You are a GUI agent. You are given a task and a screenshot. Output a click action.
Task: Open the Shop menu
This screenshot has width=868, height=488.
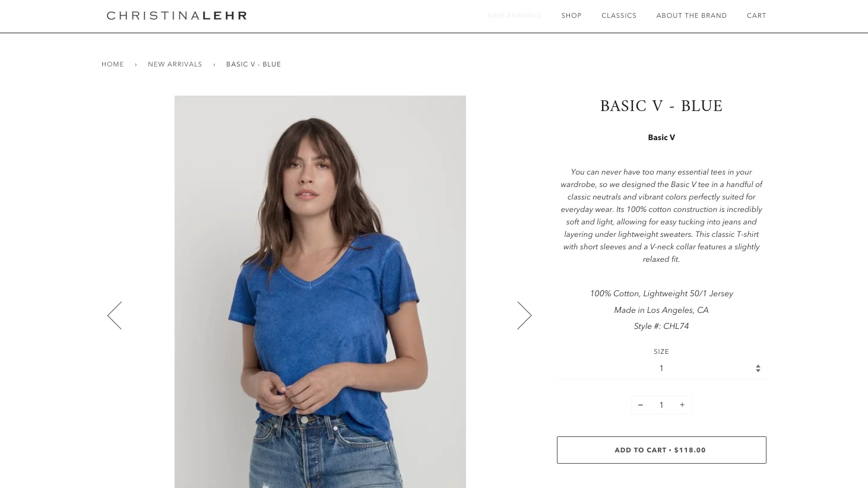coord(571,15)
